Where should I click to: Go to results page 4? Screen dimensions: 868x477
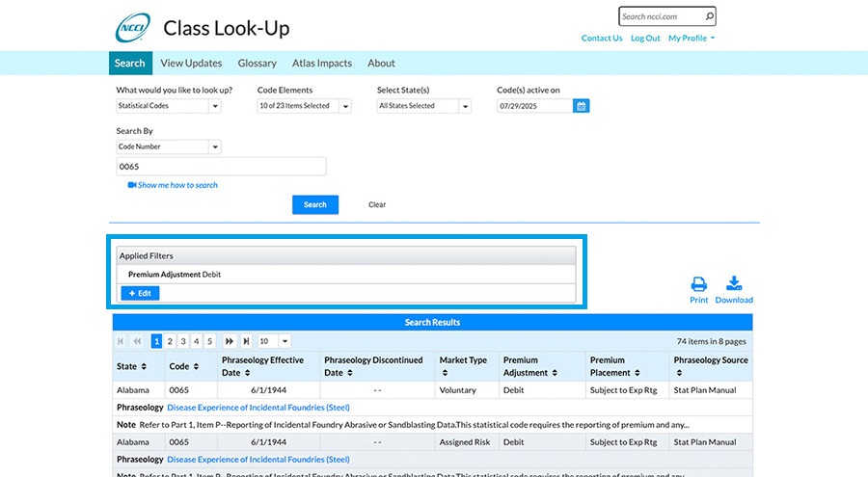[x=197, y=341]
